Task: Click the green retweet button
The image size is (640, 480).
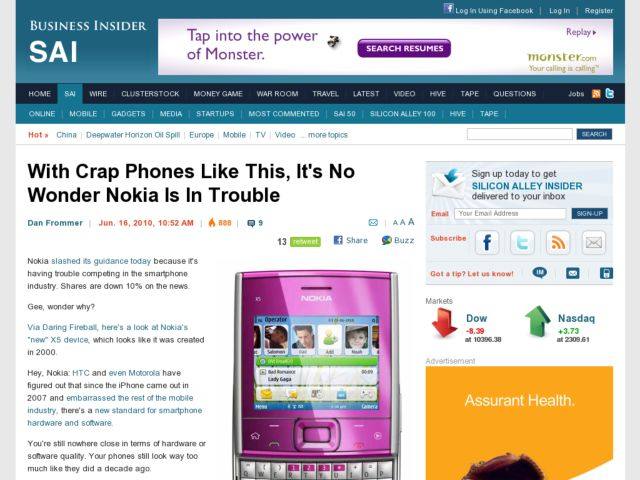Action: coord(305,242)
